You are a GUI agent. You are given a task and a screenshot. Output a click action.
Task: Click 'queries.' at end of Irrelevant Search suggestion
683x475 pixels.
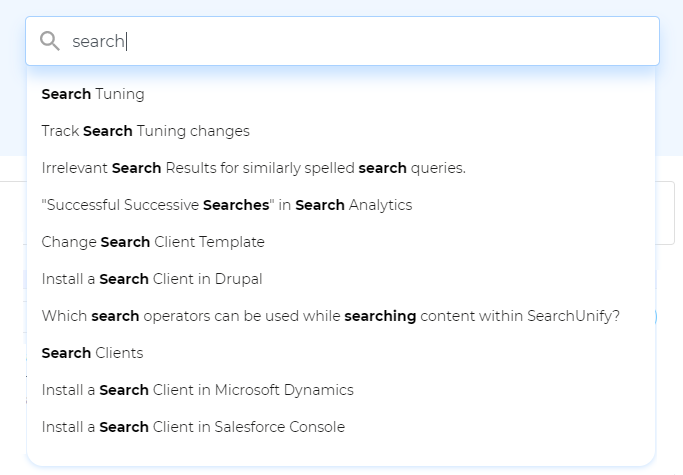click(x=439, y=168)
